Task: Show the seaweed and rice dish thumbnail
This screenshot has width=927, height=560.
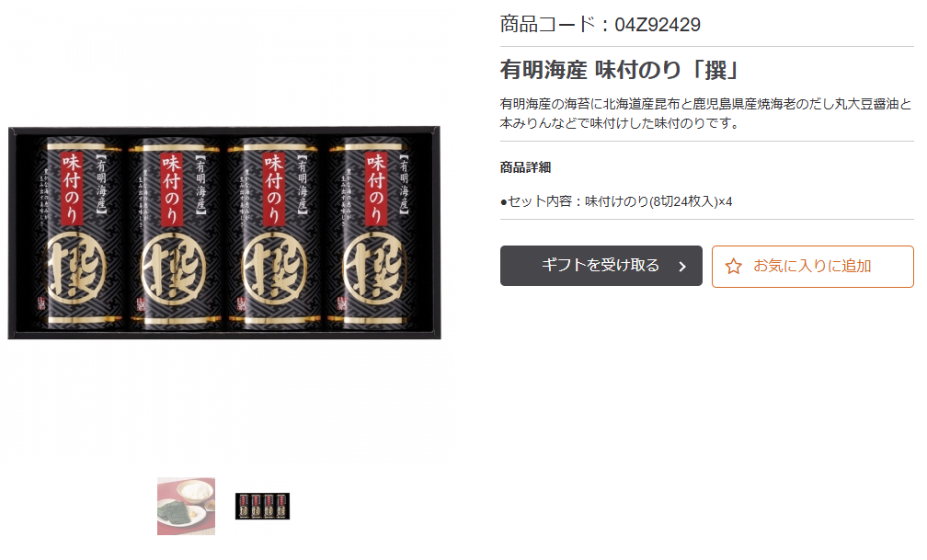Action: (186, 506)
